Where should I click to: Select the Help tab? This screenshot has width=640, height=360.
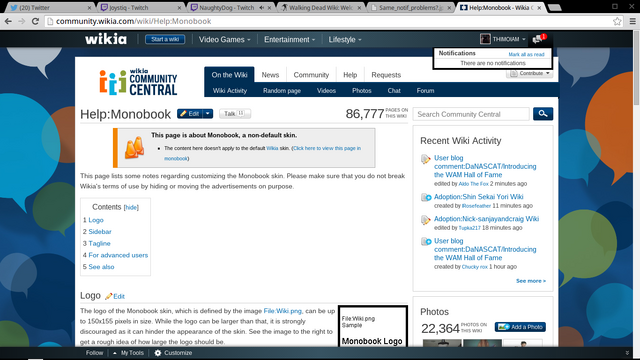pos(350,75)
